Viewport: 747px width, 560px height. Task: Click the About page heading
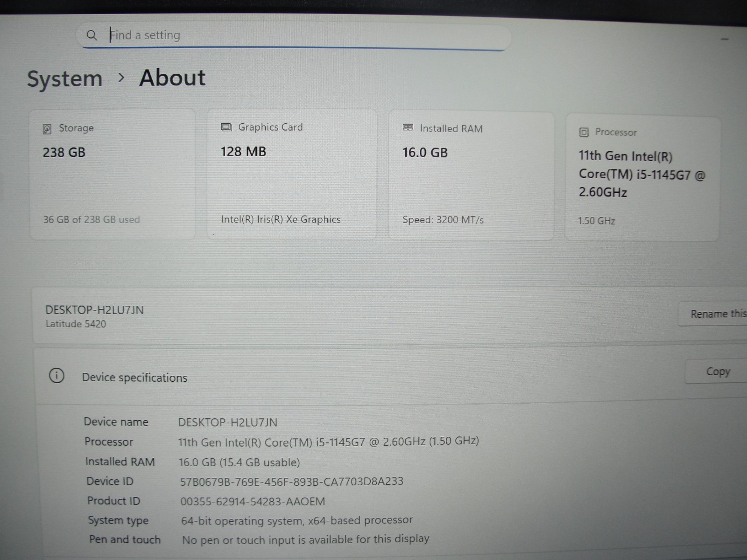172,77
